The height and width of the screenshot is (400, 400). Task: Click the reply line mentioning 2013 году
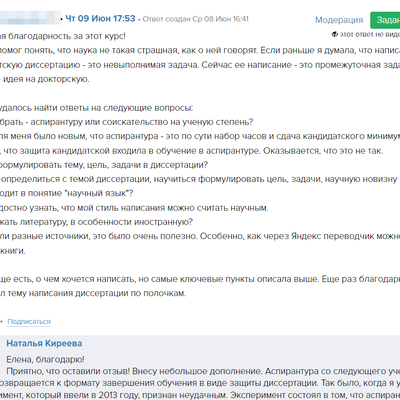[x=200, y=395]
